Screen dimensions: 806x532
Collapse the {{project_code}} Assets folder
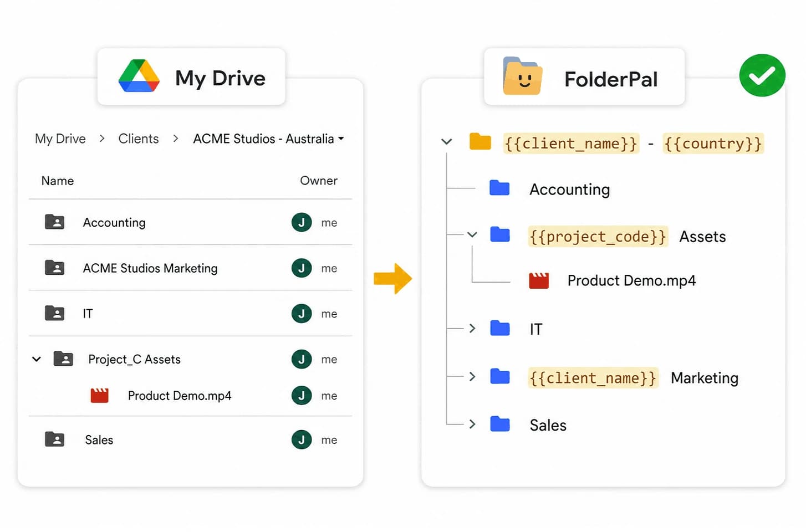[472, 235]
